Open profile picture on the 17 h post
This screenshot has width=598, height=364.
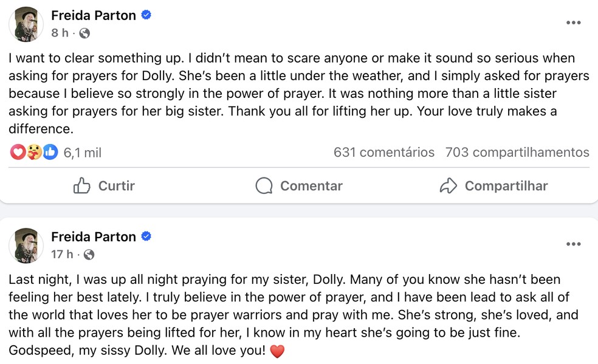[26, 246]
